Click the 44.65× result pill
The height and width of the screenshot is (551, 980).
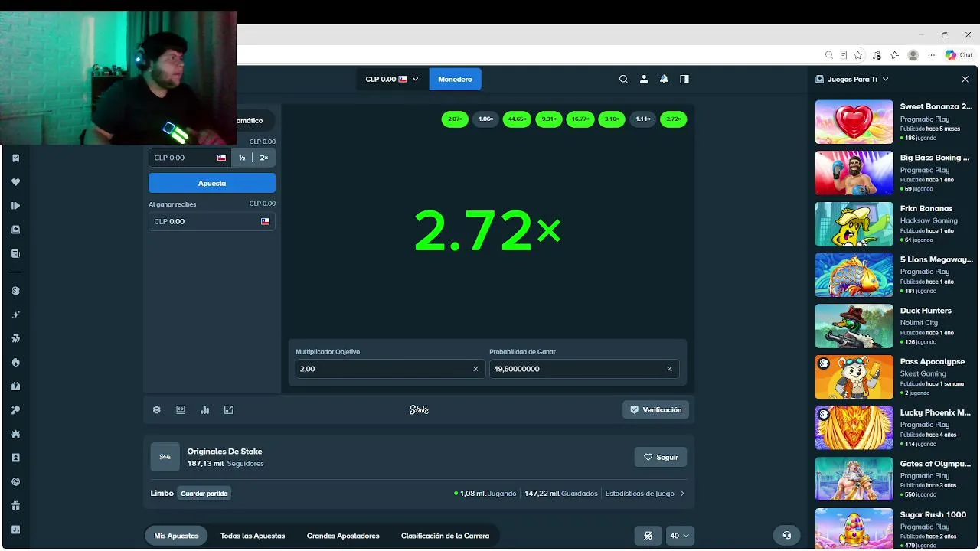517,119
